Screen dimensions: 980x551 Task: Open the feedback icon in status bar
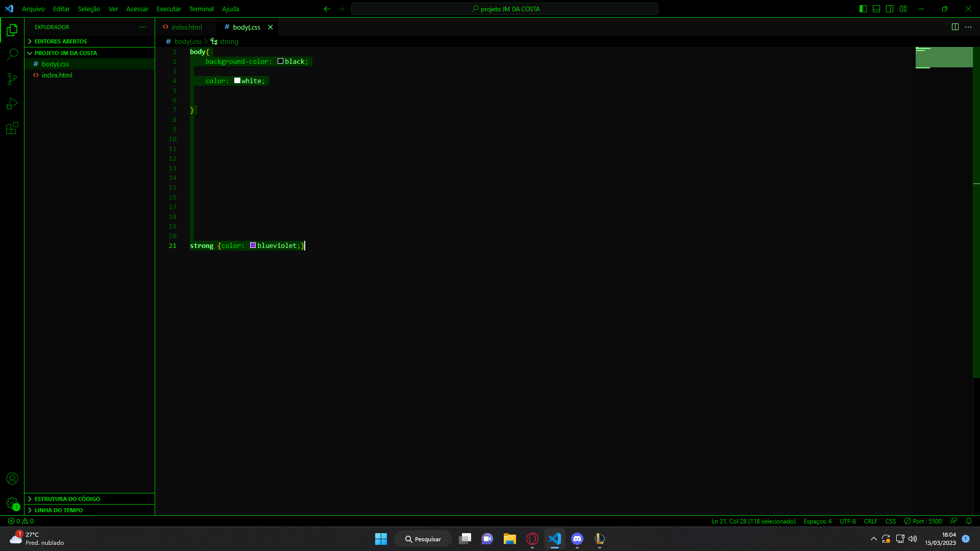[x=953, y=521]
